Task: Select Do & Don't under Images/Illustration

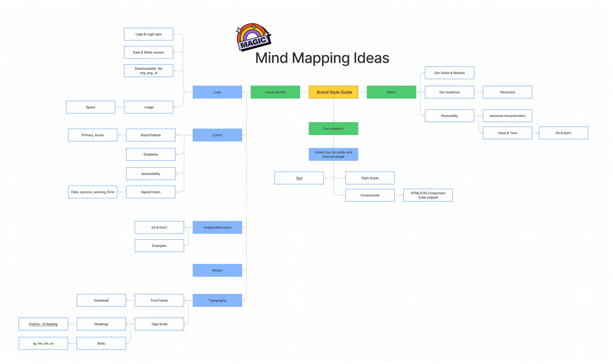Action: (159, 227)
